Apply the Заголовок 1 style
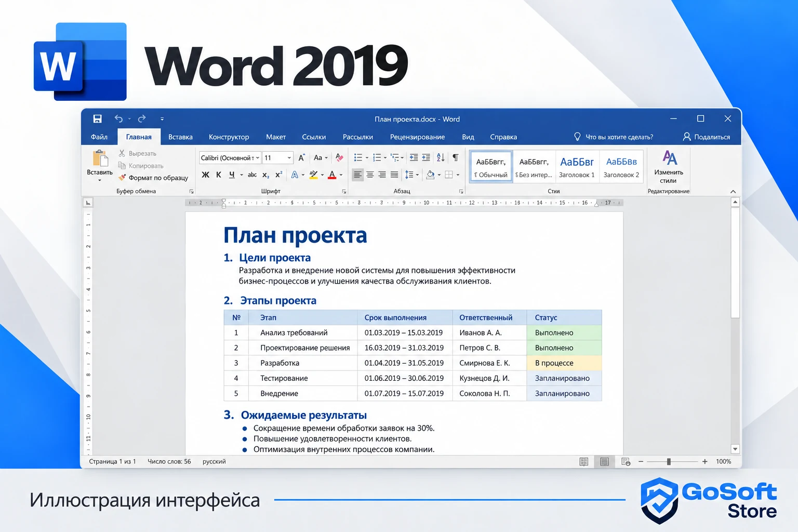Screen dimensions: 798x532 (x=577, y=167)
